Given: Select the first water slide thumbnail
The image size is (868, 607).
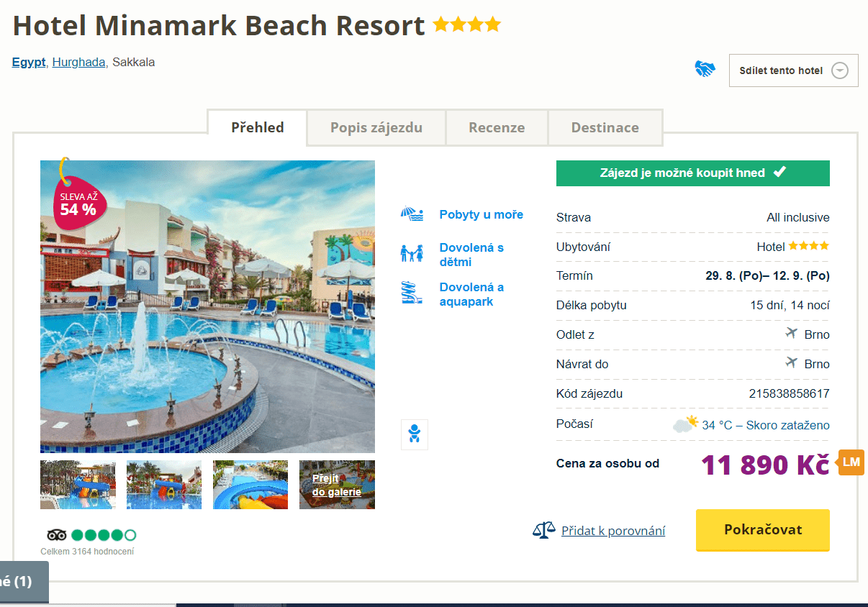Looking at the screenshot, I should pos(78,485).
